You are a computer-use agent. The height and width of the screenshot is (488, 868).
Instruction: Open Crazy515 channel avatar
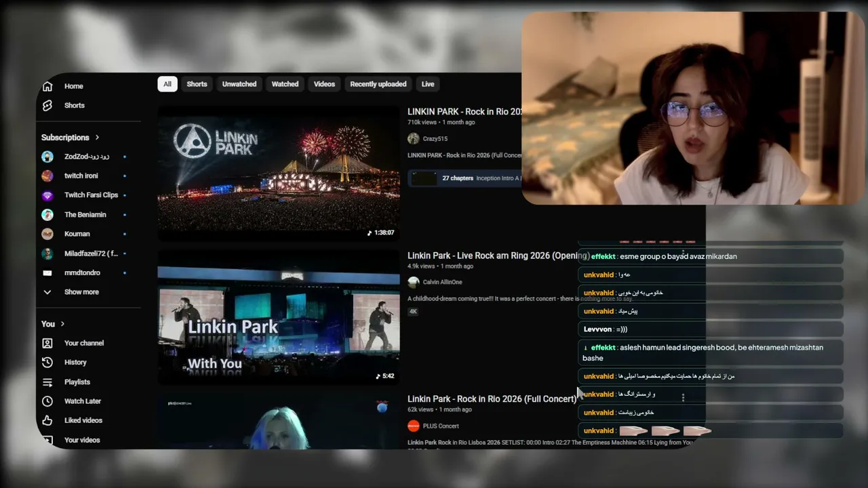414,139
